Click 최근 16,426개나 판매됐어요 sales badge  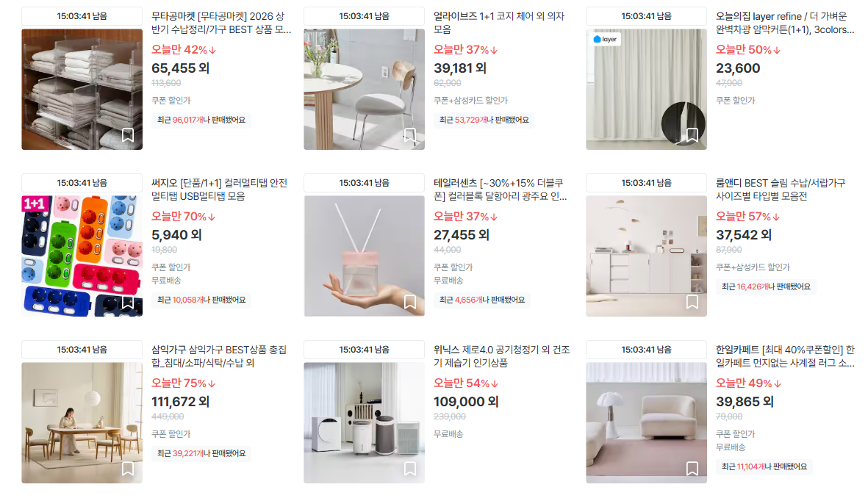click(766, 286)
